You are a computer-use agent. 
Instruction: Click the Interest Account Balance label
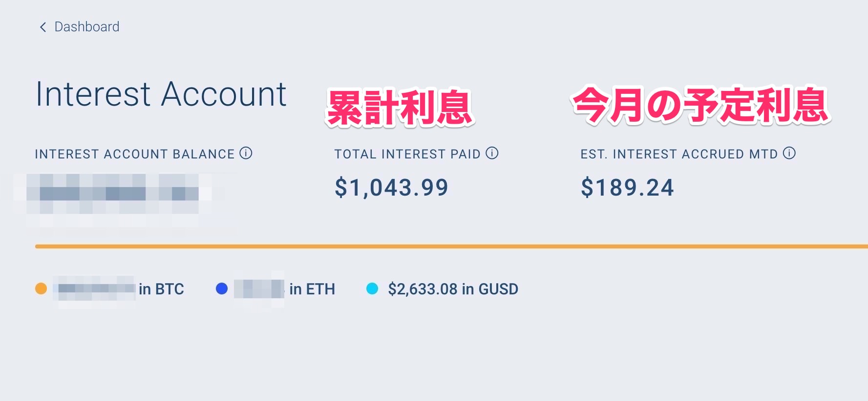tap(135, 154)
